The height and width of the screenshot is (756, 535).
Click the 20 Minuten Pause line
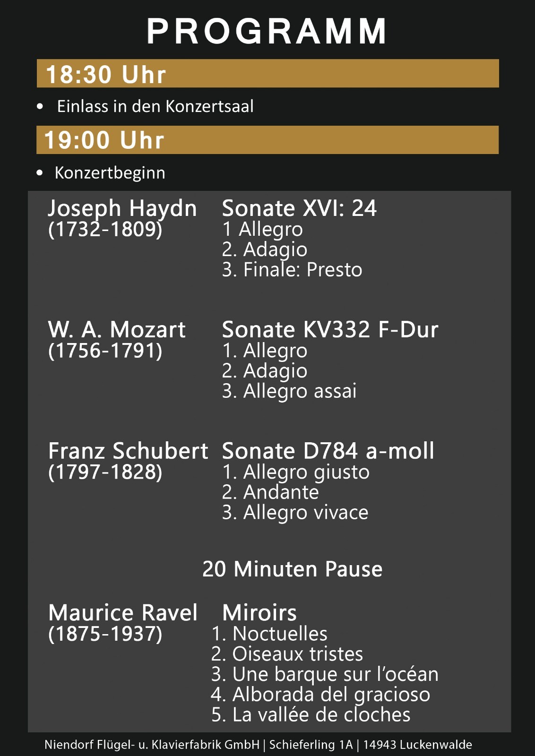[x=292, y=569]
